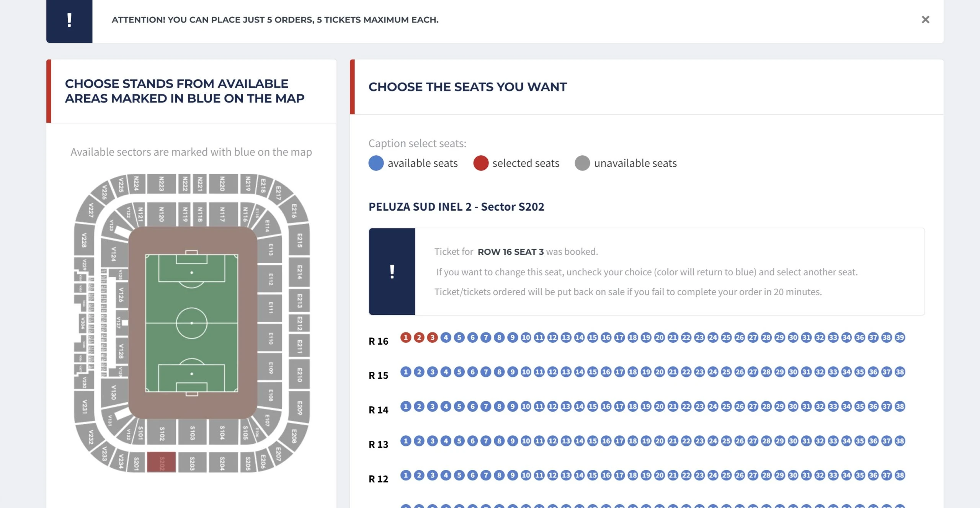Image resolution: width=980 pixels, height=508 pixels.
Task: Choose seat 15 in row R 12
Action: tap(593, 475)
